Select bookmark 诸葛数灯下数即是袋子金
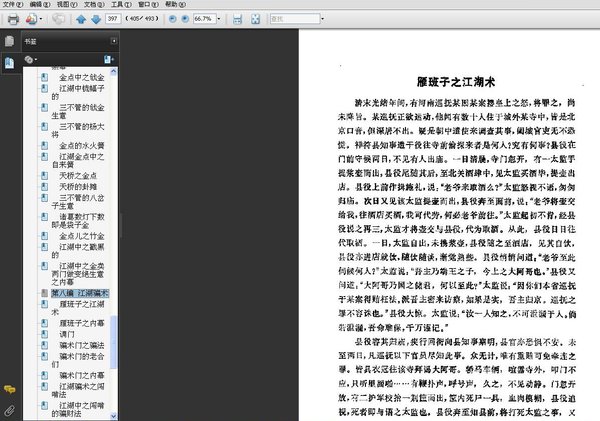This screenshot has height=421, width=600. tap(78, 221)
